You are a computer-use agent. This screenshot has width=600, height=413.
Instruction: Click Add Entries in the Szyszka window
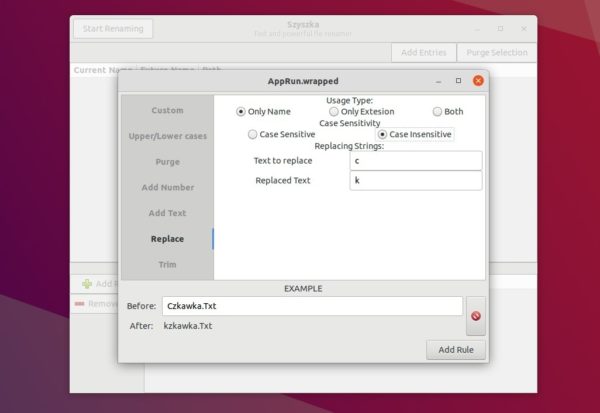click(424, 52)
